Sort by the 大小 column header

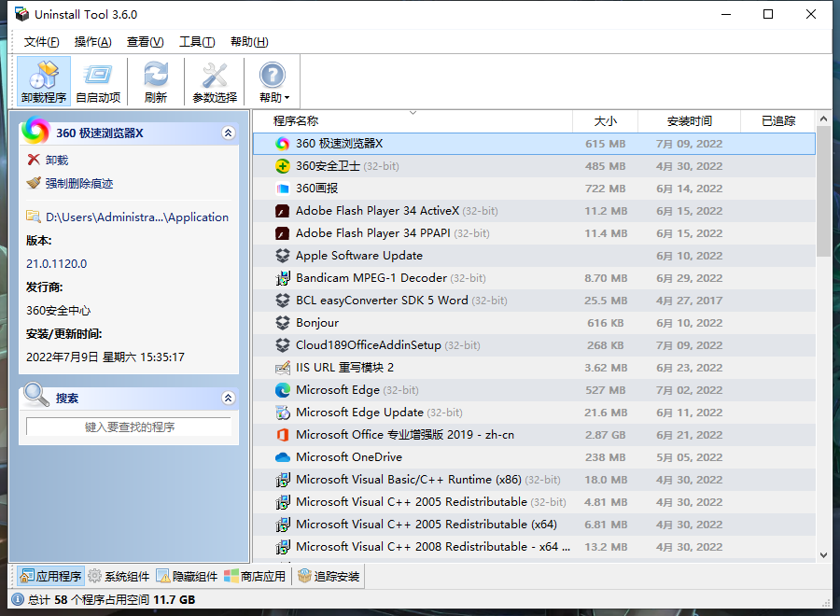click(606, 121)
